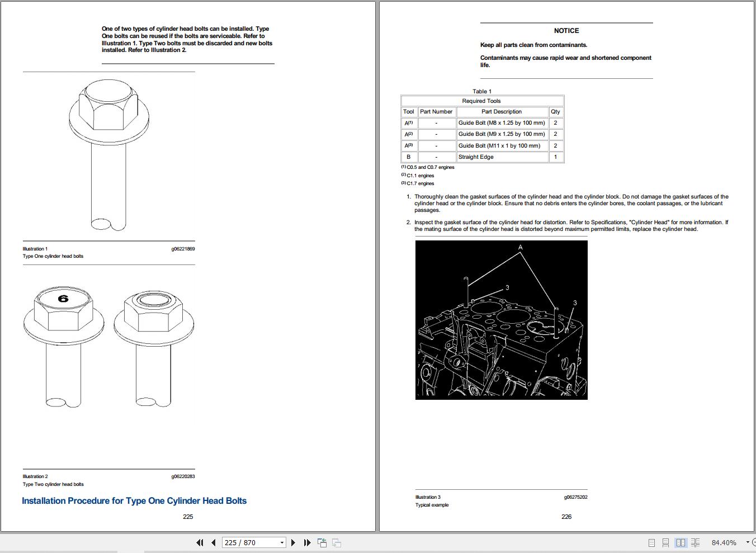
Task: Go to the first page
Action: [x=200, y=542]
